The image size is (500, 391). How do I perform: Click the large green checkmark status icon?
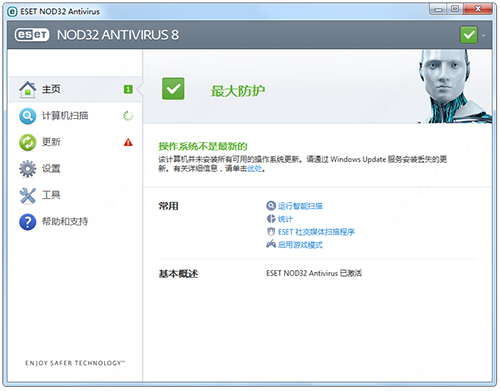(173, 89)
